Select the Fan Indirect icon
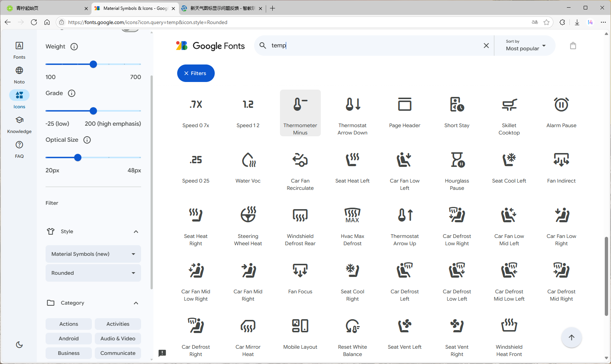The height and width of the screenshot is (364, 611). point(561,168)
